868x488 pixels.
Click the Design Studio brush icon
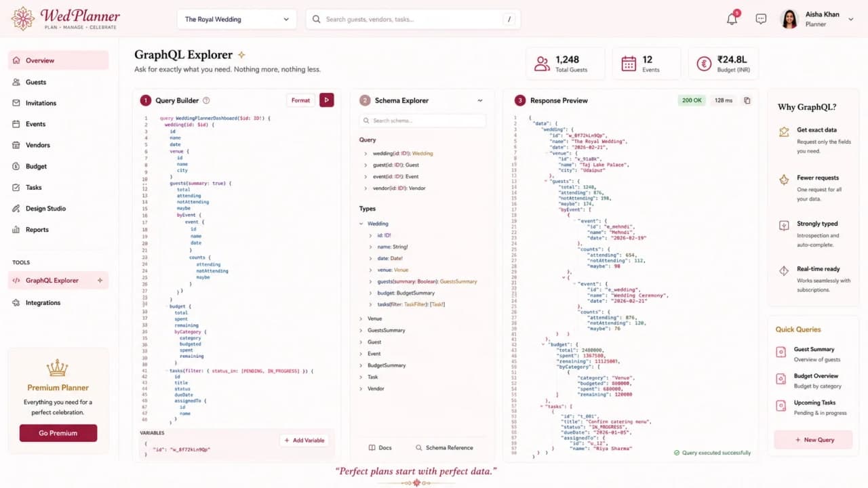pyautogui.click(x=16, y=208)
